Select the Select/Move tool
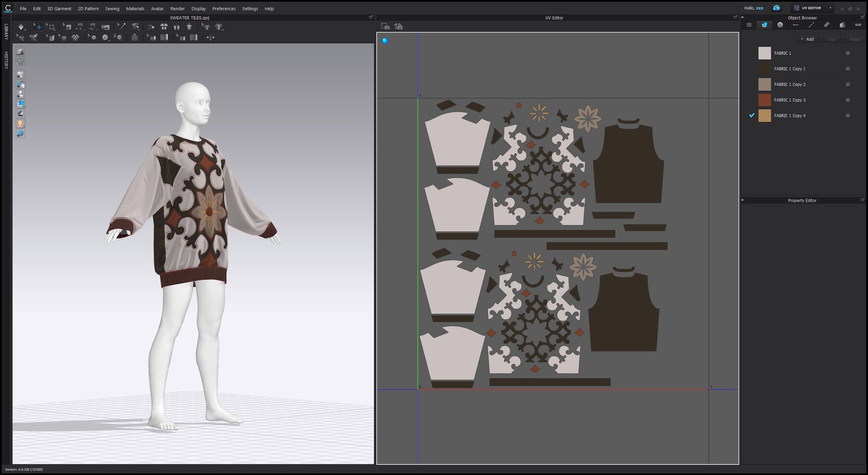 coord(38,27)
